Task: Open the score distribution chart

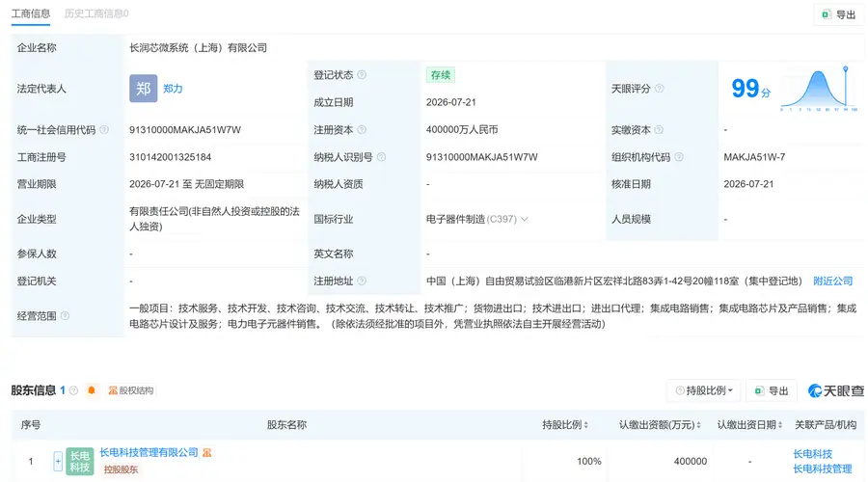Action: [x=819, y=89]
